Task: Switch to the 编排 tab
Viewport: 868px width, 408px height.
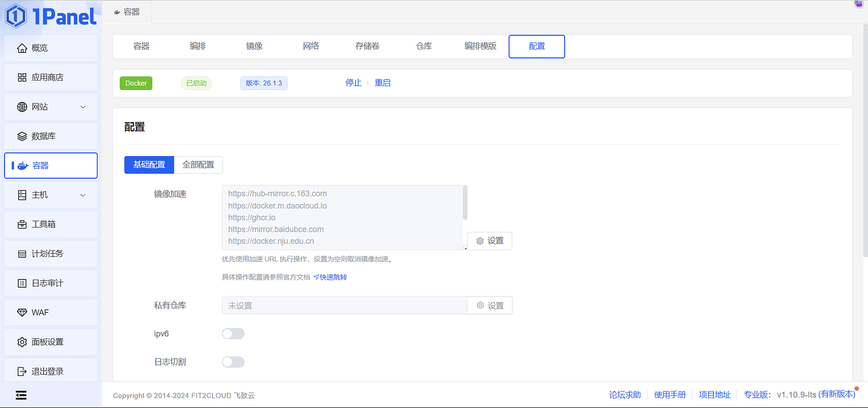Action: point(198,46)
